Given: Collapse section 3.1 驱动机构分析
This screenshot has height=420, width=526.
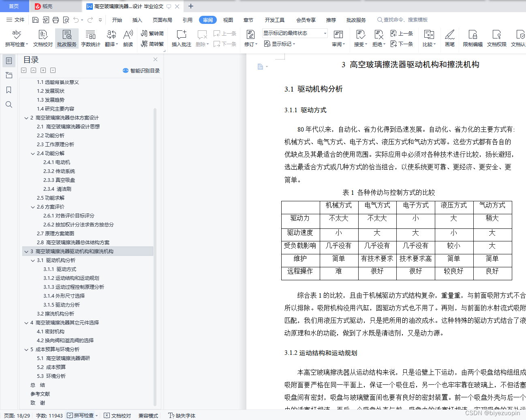Looking at the screenshot, I should [33, 260].
